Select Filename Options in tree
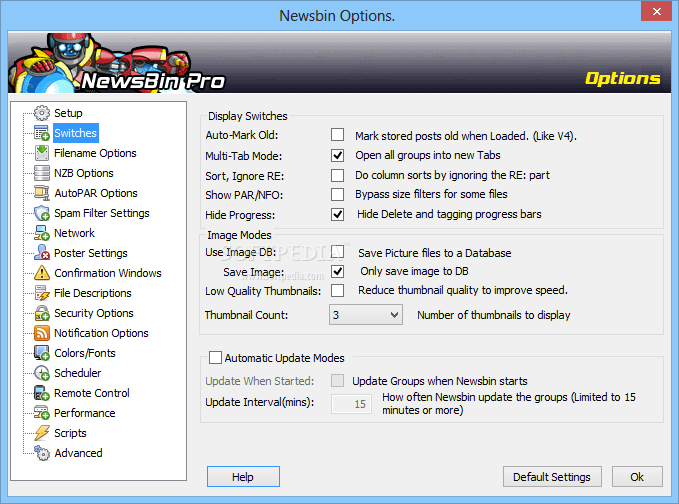Image resolution: width=679 pixels, height=504 pixels. tap(95, 153)
